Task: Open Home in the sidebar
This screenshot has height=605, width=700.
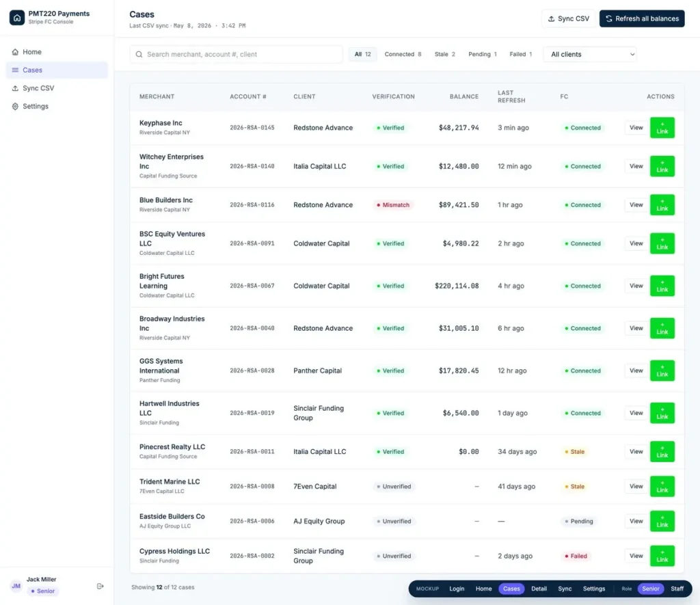Action: 57,52
